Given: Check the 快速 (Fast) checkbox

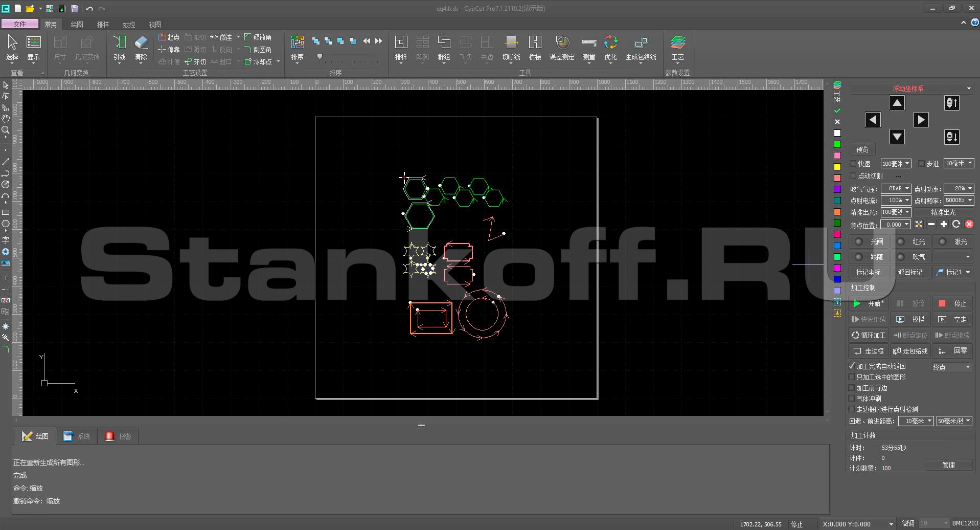Looking at the screenshot, I should 853,164.
